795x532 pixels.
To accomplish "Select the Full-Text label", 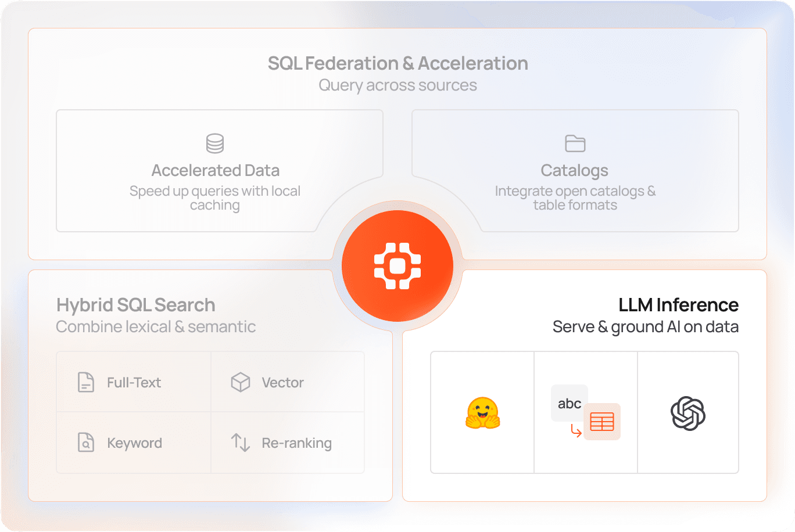I will tap(134, 383).
